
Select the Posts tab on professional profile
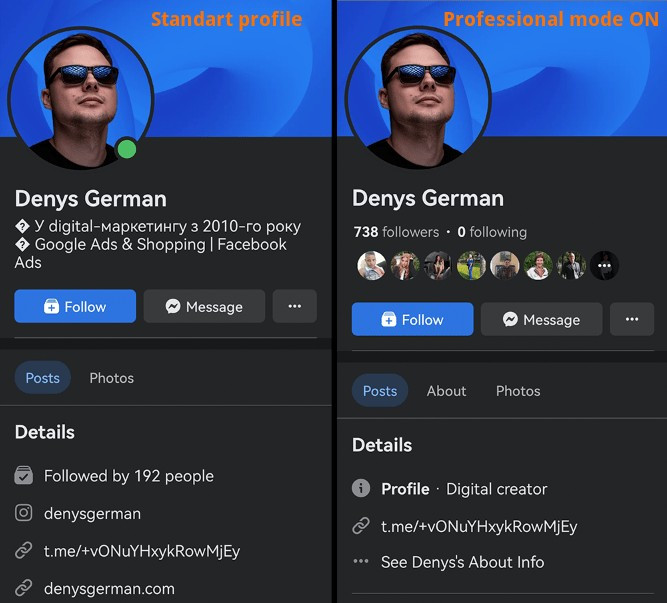click(380, 391)
